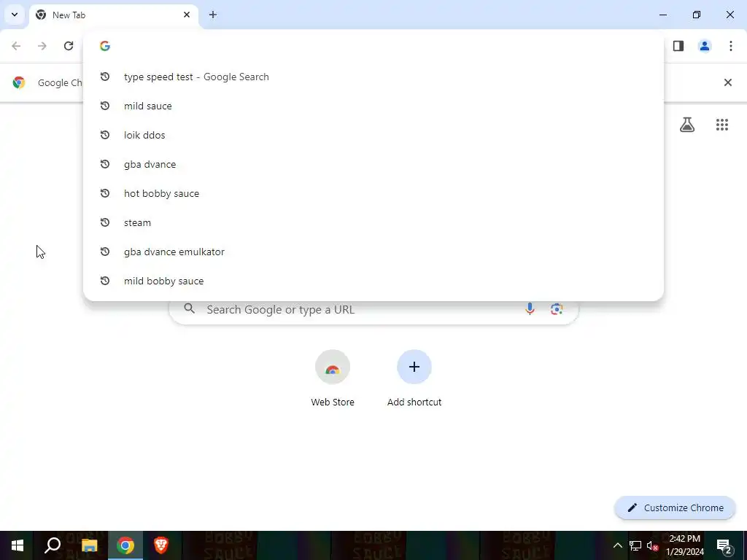Click magnifier icon in page search box
This screenshot has height=560, width=747.
189,308
